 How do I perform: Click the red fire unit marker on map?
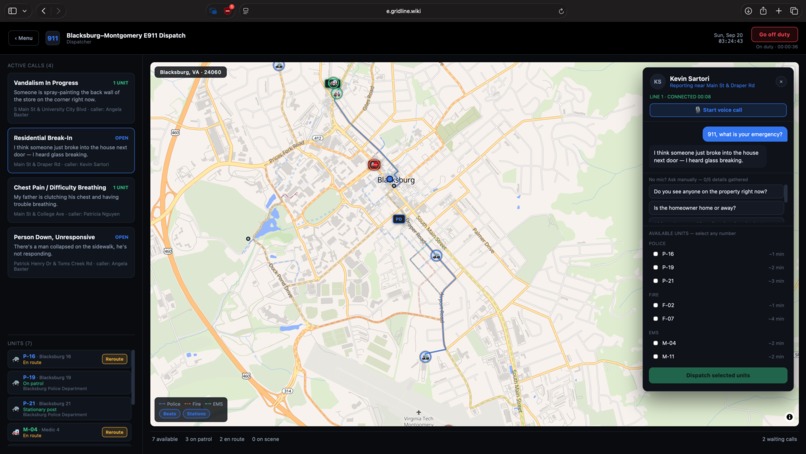pyautogui.click(x=374, y=165)
